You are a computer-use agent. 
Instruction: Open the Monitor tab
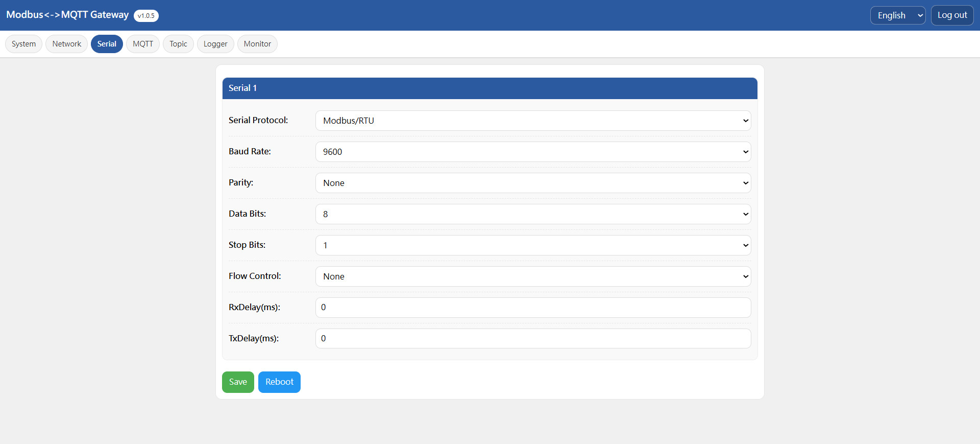click(x=257, y=44)
